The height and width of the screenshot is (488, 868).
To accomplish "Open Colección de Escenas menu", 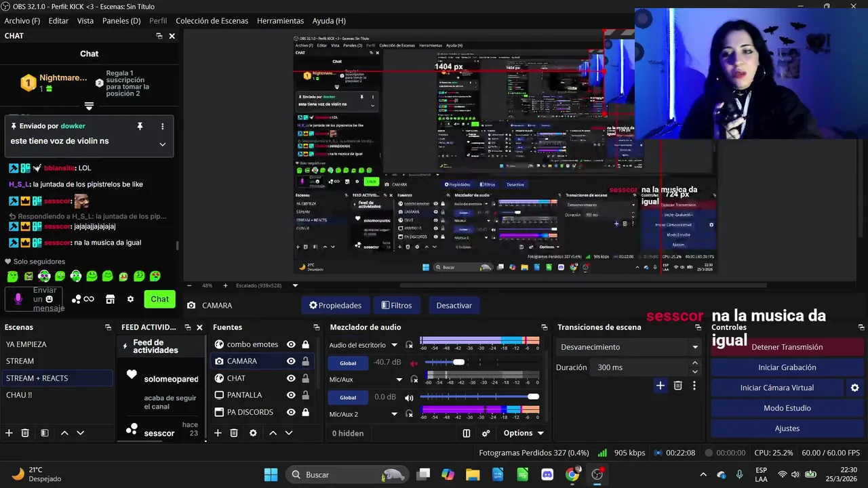I will coord(212,21).
